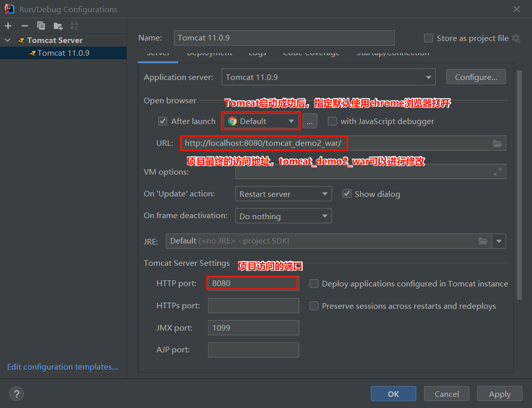Create new configuration folder icon
Image resolution: width=532 pixels, height=408 pixels.
tap(58, 26)
